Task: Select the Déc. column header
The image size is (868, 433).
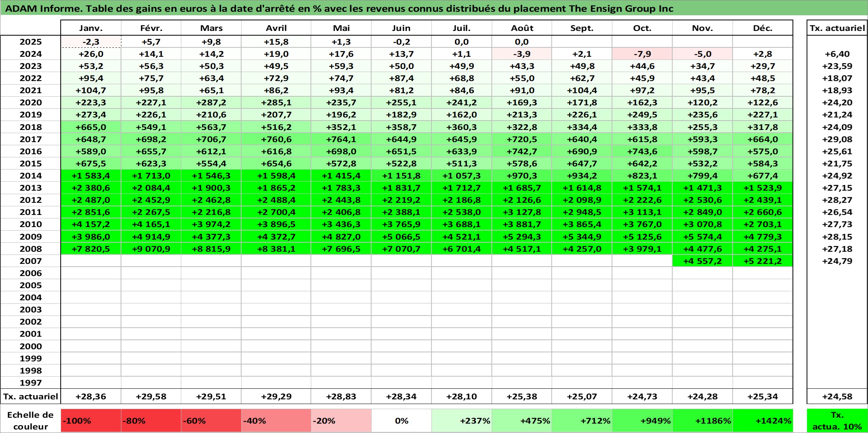Action: point(763,28)
